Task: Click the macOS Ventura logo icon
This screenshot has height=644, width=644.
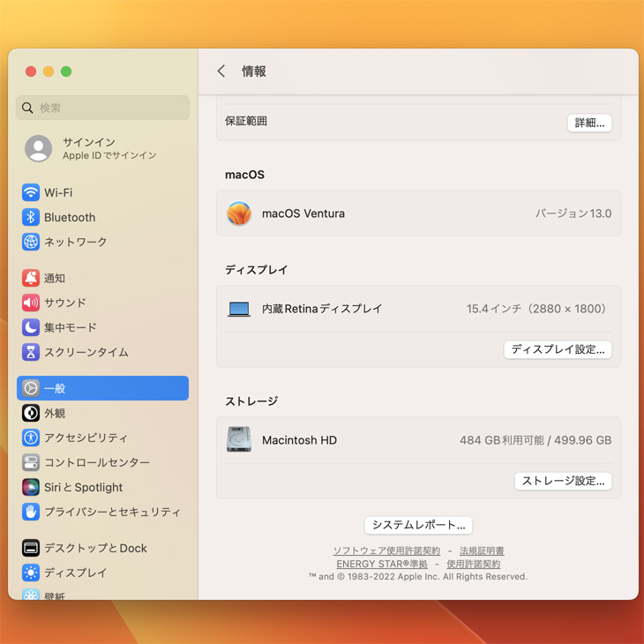Action: (238, 213)
